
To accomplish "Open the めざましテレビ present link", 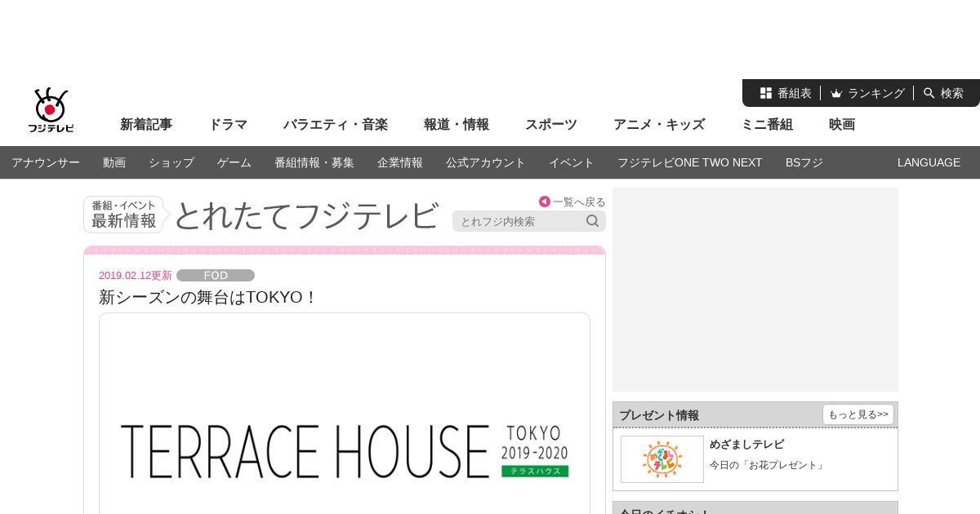I will pos(746,445).
